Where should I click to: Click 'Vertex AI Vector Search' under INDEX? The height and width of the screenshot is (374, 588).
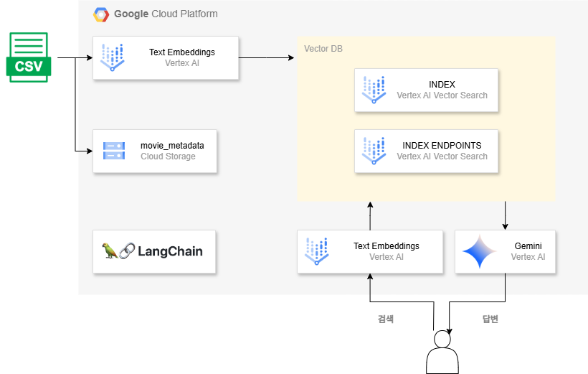point(442,95)
